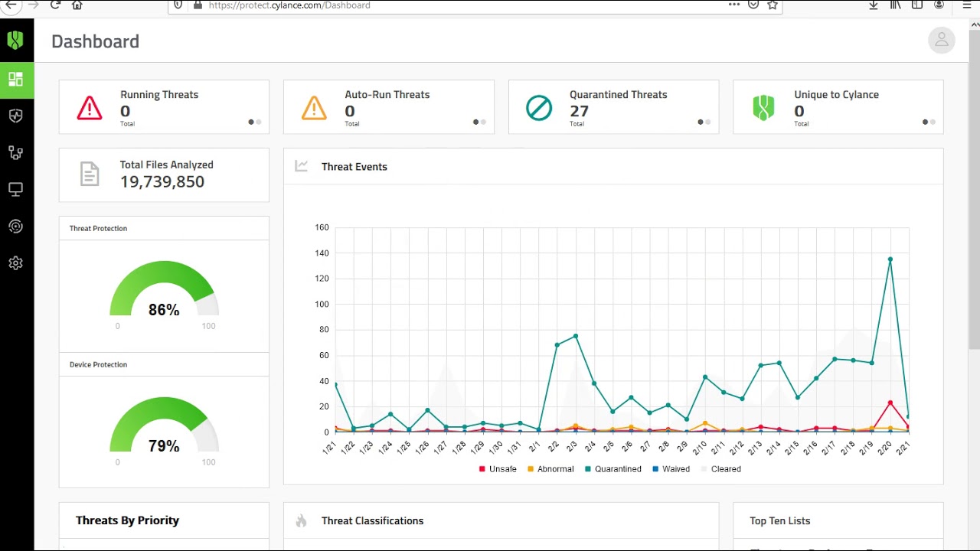The width and height of the screenshot is (980, 551).
Task: Toggle the Unsafe series in the chart legend
Action: (498, 469)
